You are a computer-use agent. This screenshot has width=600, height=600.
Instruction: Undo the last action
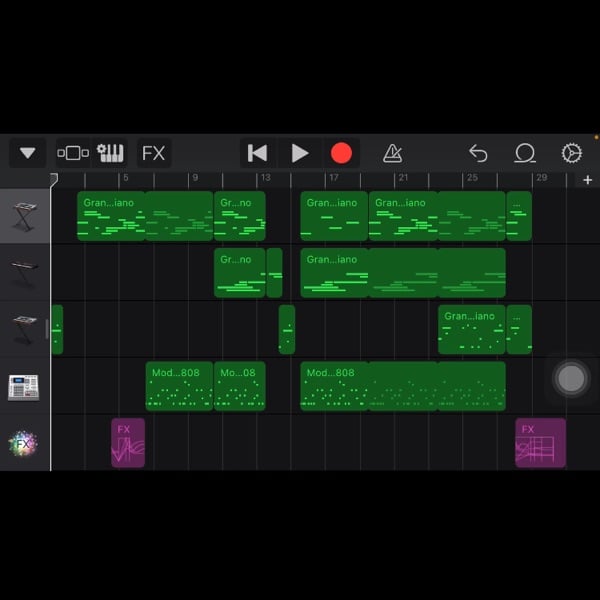tap(478, 153)
